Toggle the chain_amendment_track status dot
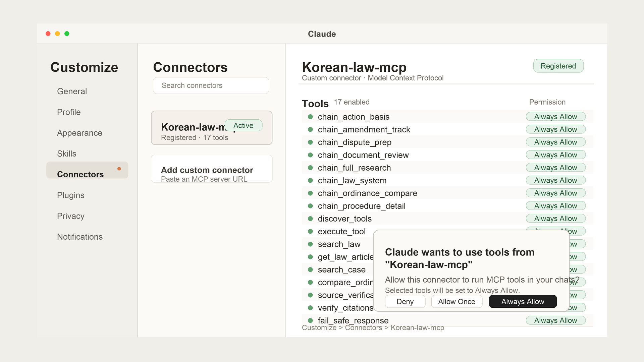This screenshot has height=362, width=644. click(x=311, y=129)
